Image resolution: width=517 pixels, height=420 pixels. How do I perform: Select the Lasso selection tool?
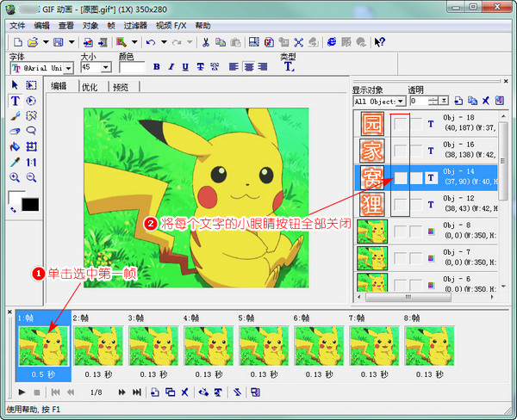[x=31, y=131]
